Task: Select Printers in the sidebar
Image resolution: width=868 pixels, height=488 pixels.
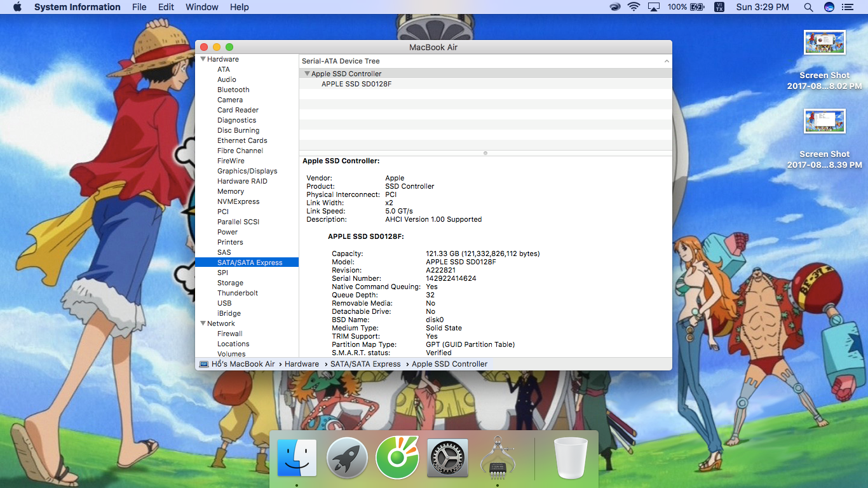Action: coord(230,242)
